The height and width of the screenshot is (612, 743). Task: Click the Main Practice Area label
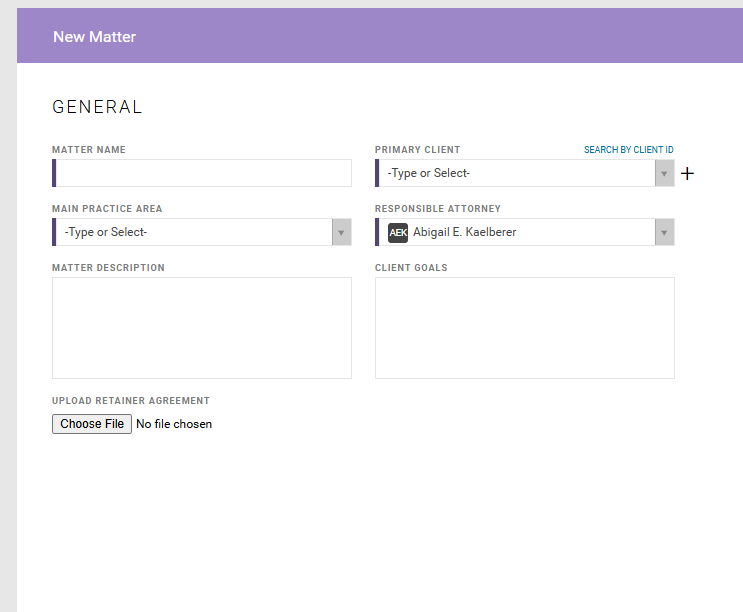[x=107, y=209]
